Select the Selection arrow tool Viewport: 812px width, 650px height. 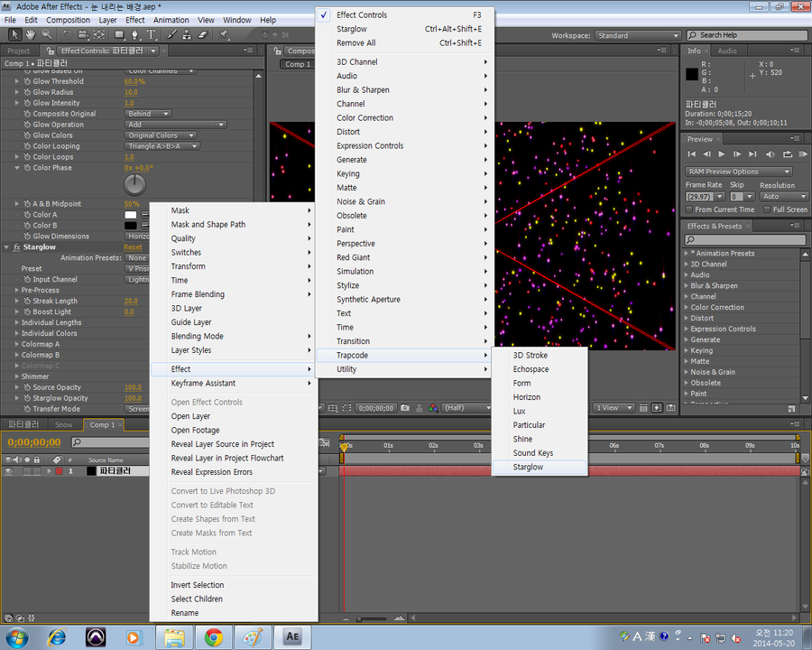coord(14,34)
